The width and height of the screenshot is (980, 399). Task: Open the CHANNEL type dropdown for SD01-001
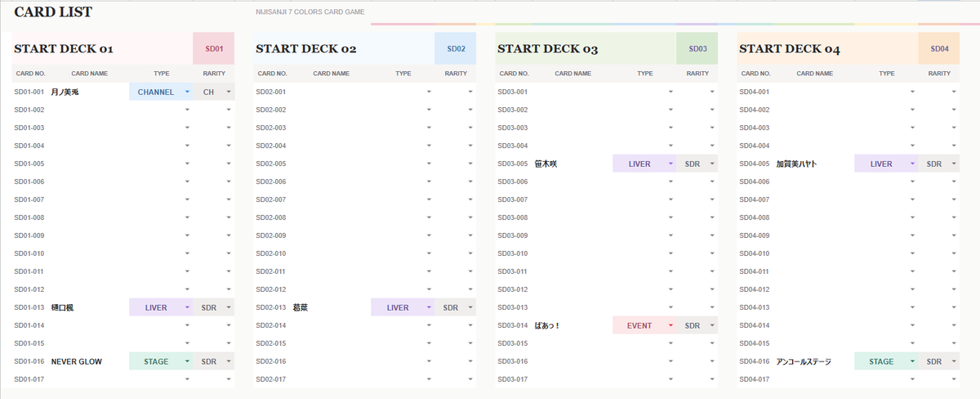(x=162, y=92)
